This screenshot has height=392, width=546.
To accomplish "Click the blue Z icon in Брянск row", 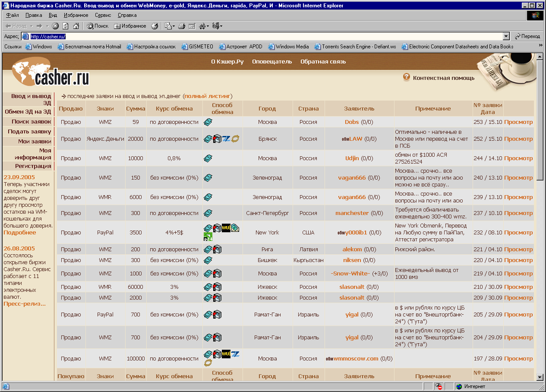I will (x=226, y=139).
